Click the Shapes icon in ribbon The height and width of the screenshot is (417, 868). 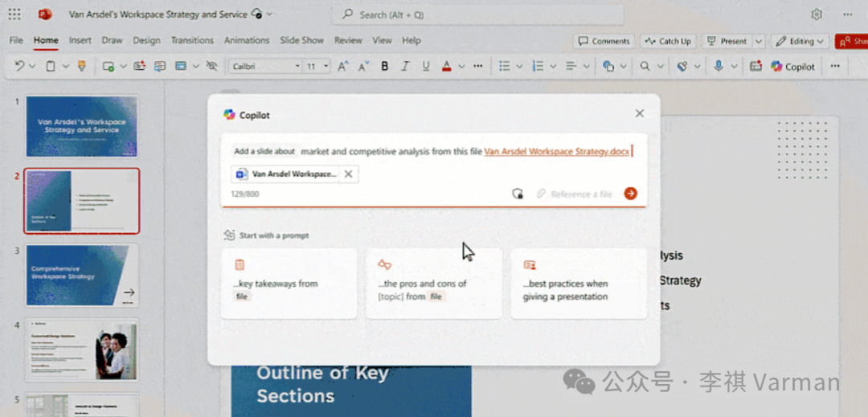point(608,67)
